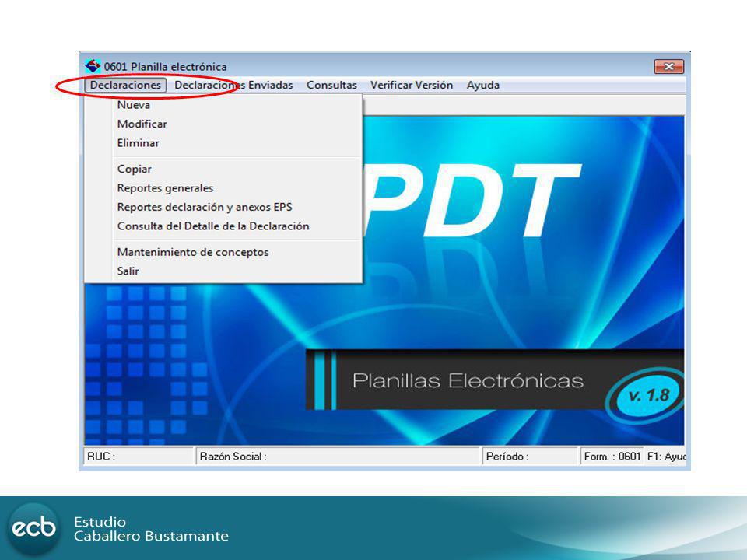Click the RUC status bar field

pos(139,457)
